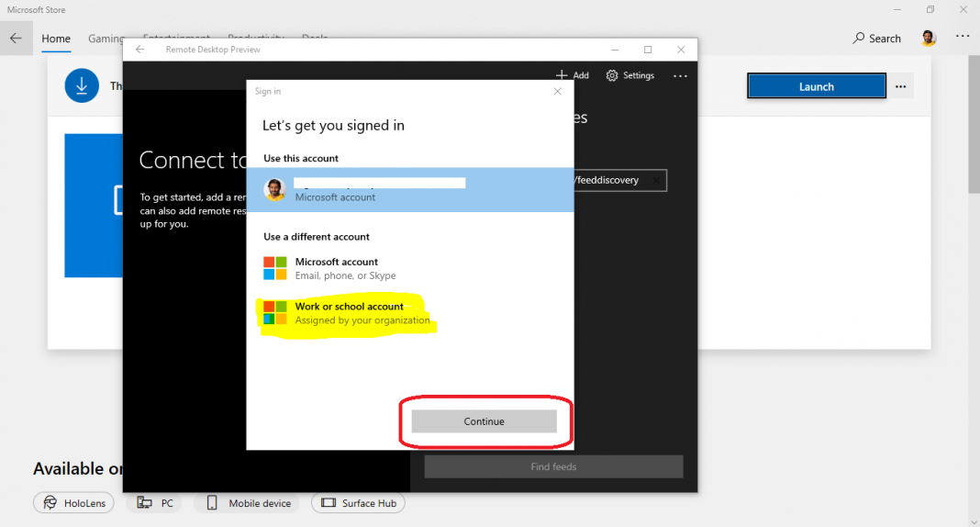Viewport: 980px width, 527px height.
Task: Open more options beside Launch button
Action: coord(900,86)
